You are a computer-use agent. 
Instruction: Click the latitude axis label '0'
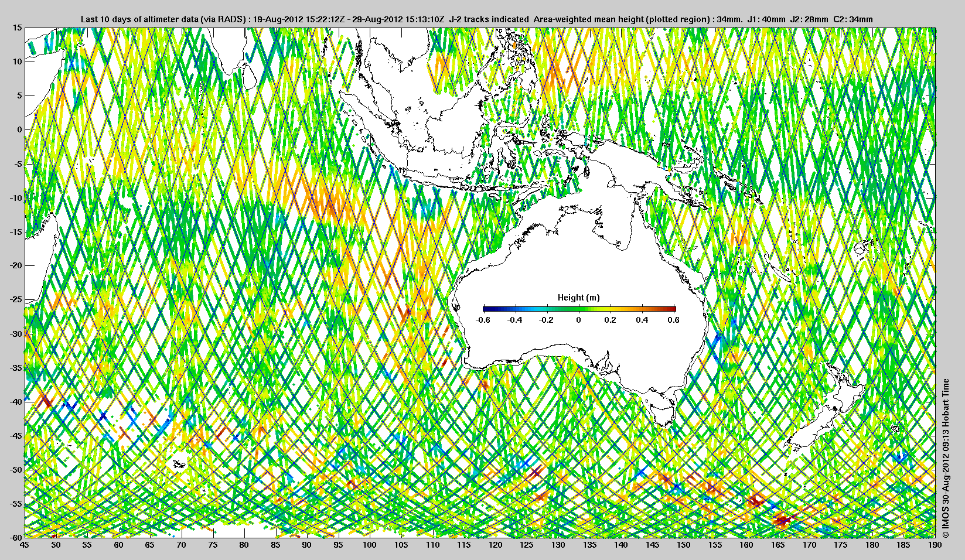tap(19, 129)
